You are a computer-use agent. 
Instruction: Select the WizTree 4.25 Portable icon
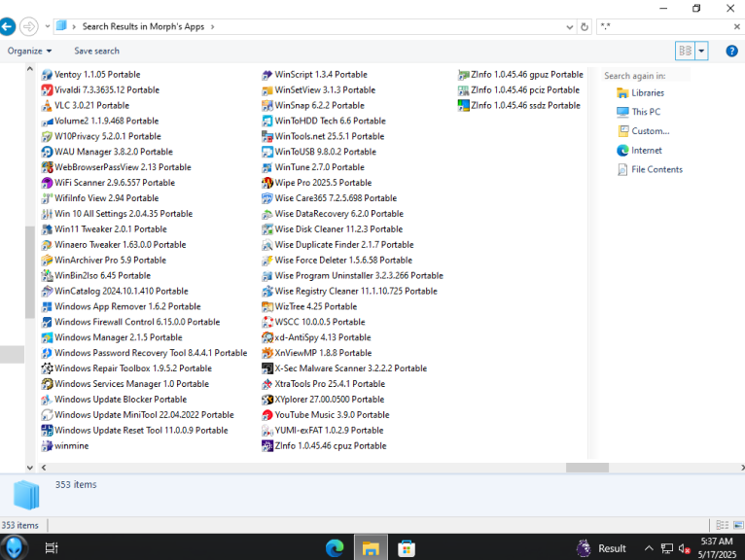pyautogui.click(x=267, y=307)
